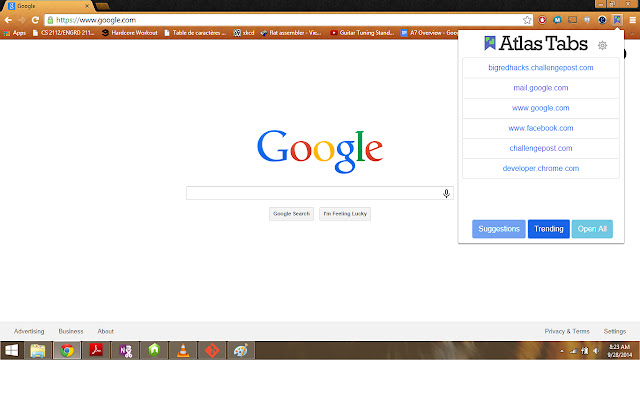Bookmark this page with the star icon
The width and height of the screenshot is (640, 400).
coord(527,20)
